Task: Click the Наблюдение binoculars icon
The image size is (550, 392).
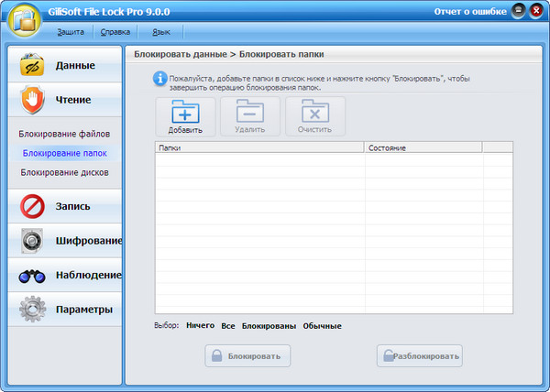Action: (x=33, y=275)
